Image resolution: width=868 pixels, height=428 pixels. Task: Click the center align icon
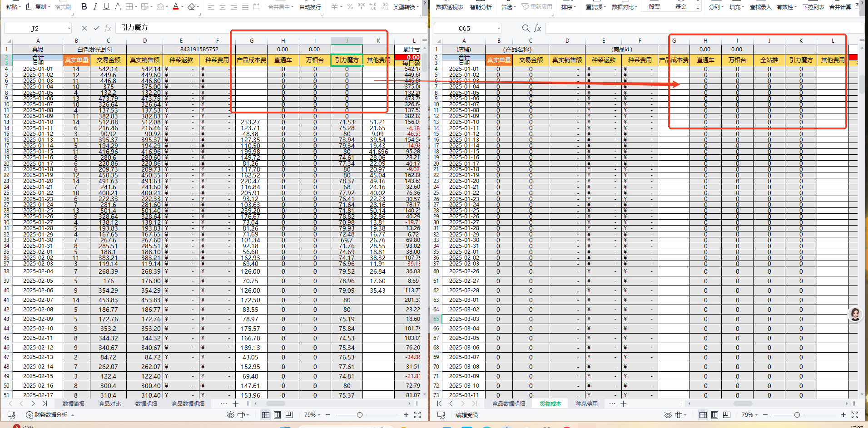223,7
